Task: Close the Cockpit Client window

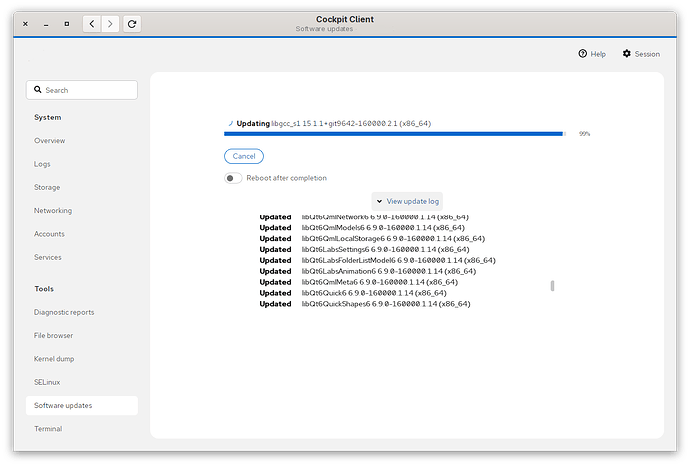Action: coord(26,24)
